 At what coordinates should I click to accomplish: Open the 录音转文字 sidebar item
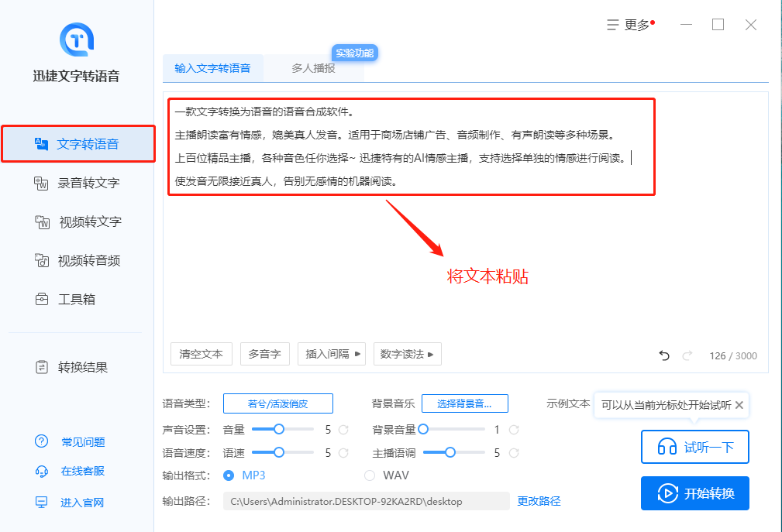(x=77, y=183)
